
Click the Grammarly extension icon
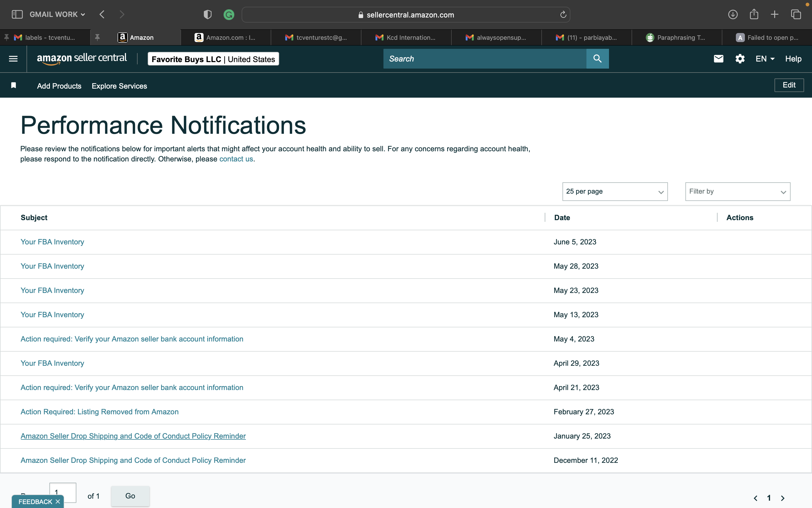pyautogui.click(x=229, y=14)
